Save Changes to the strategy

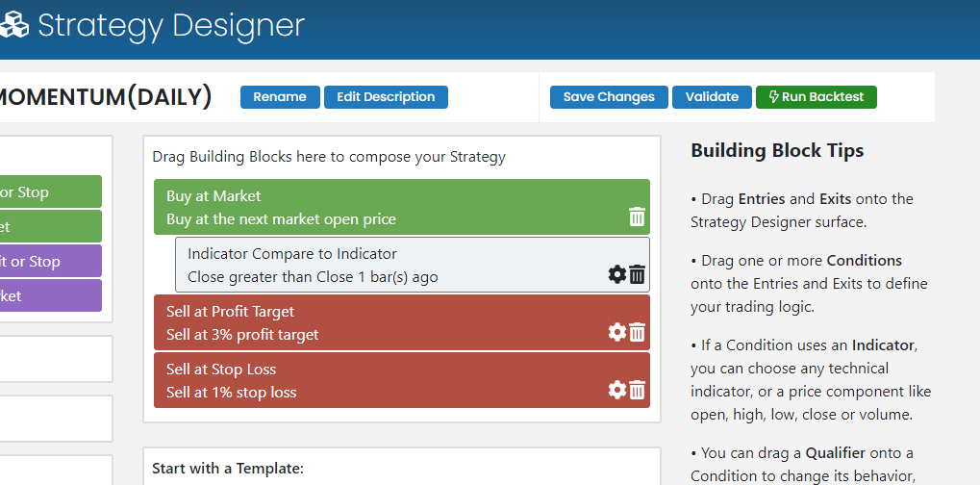click(x=609, y=97)
